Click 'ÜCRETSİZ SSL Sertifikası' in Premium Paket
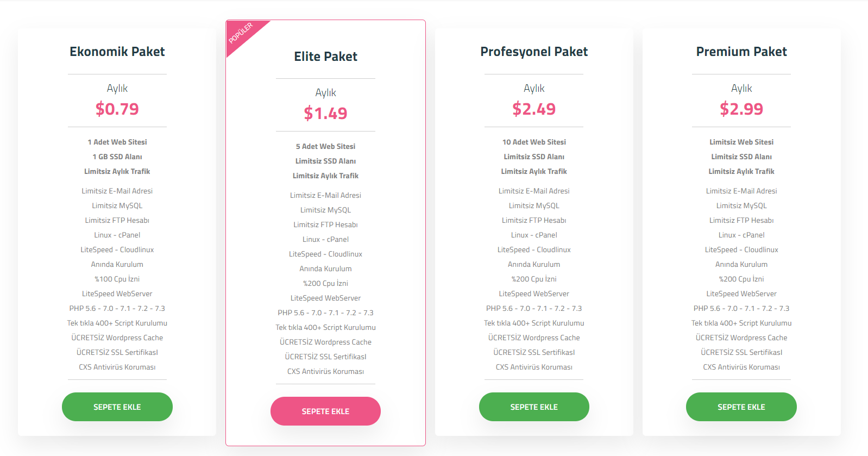 point(741,352)
